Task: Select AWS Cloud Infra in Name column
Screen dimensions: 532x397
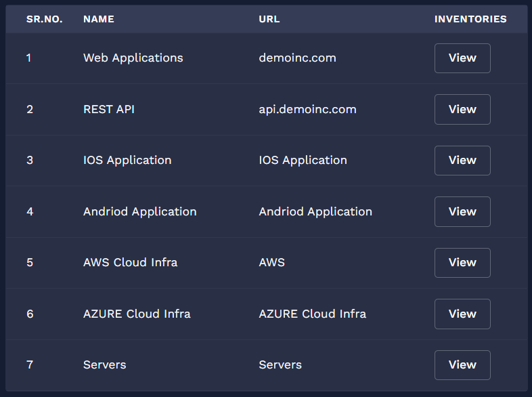Action: point(130,263)
